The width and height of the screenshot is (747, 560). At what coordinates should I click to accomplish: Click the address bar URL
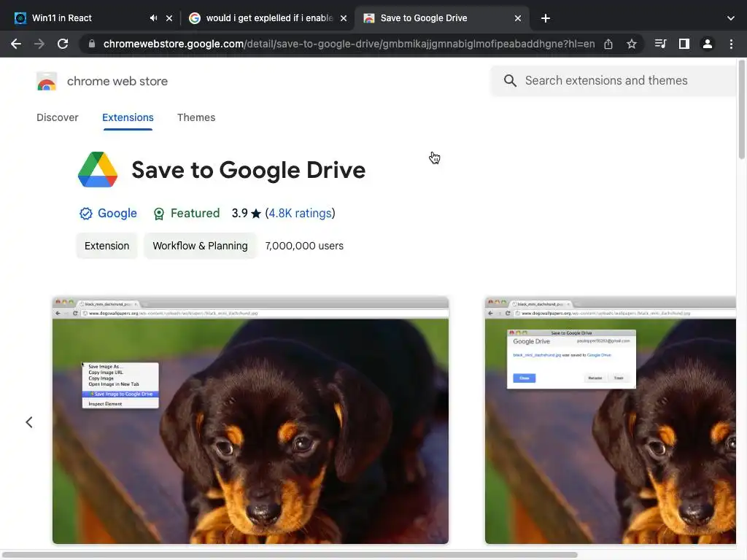349,44
